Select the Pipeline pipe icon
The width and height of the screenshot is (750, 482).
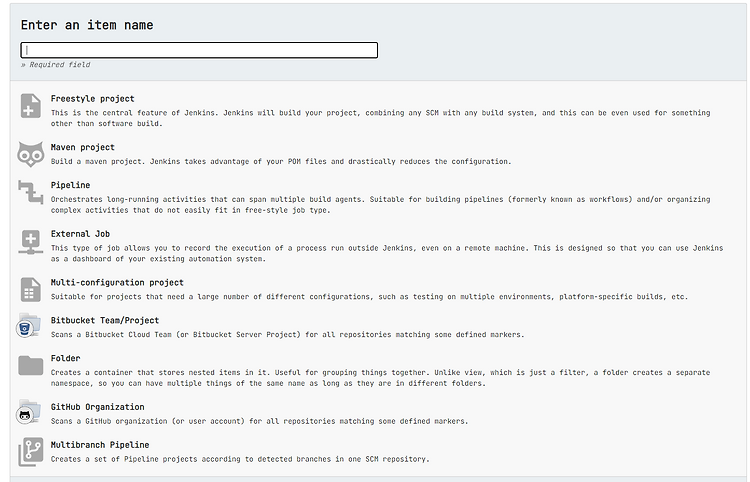31,192
